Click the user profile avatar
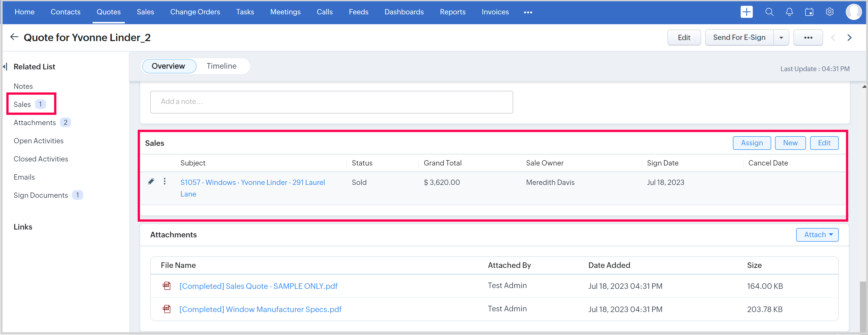The width and height of the screenshot is (868, 335). click(x=853, y=12)
